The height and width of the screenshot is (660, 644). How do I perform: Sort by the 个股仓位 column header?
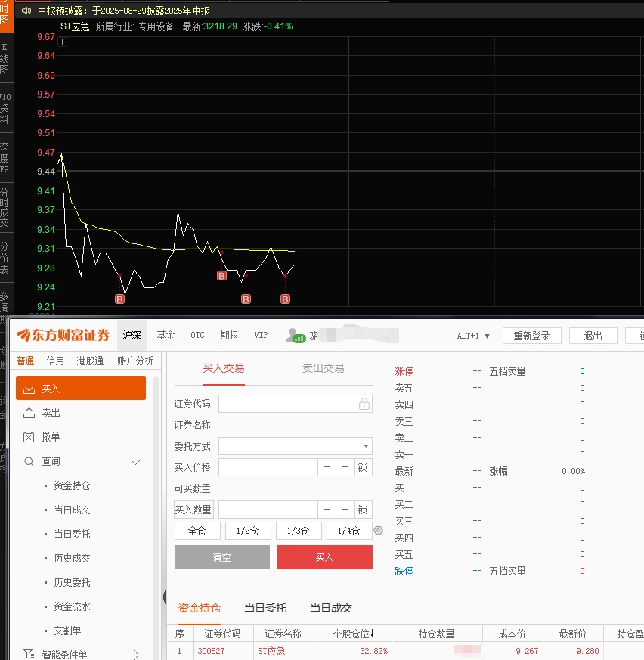[x=353, y=634]
